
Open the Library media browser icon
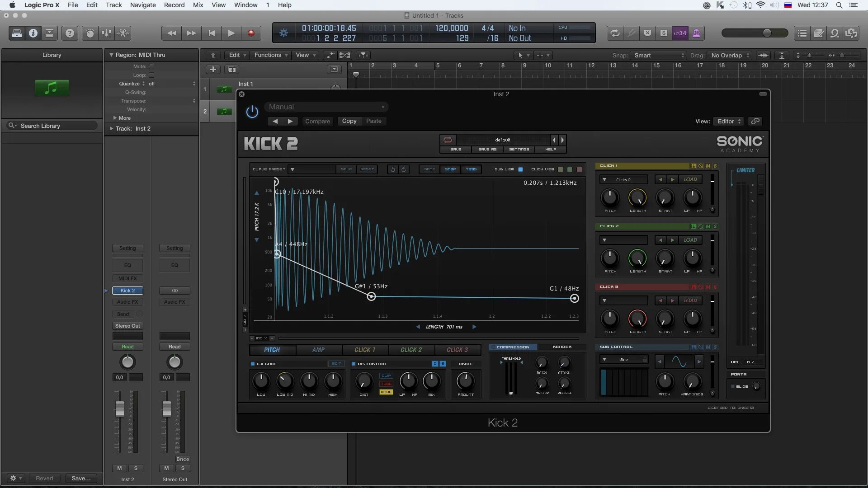click(17, 33)
